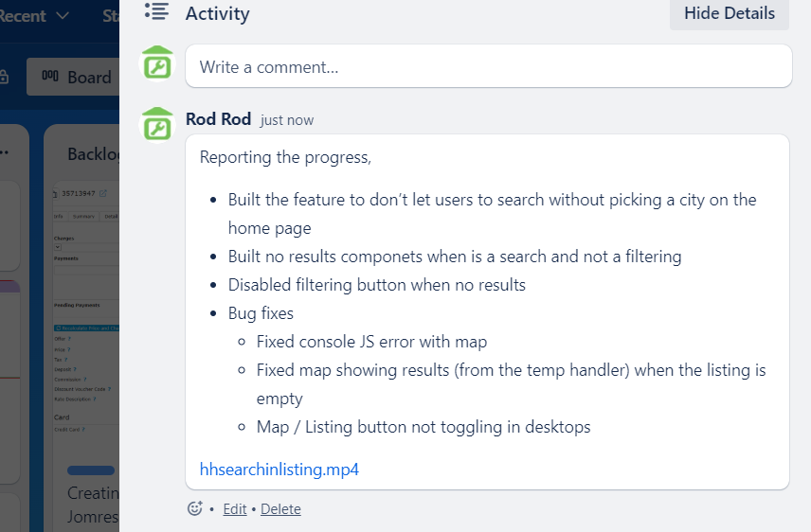Add a reaction with the smiley icon
The width and height of the screenshot is (811, 532).
pos(195,508)
